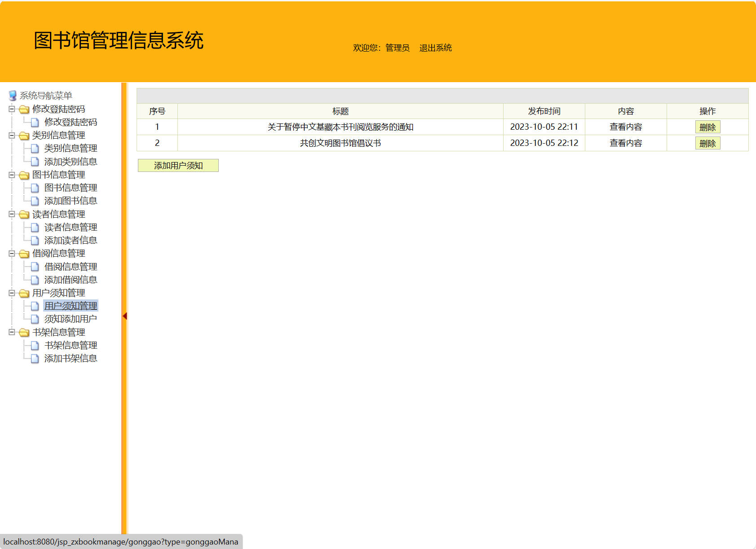The height and width of the screenshot is (549, 756).
Task: Open 图书信息管理 sub-item page
Action: [x=71, y=188]
